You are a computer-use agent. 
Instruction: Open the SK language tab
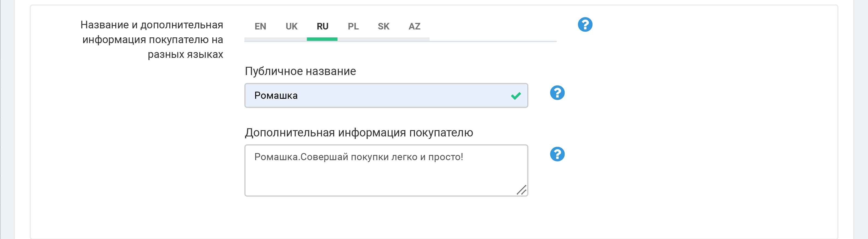click(384, 26)
